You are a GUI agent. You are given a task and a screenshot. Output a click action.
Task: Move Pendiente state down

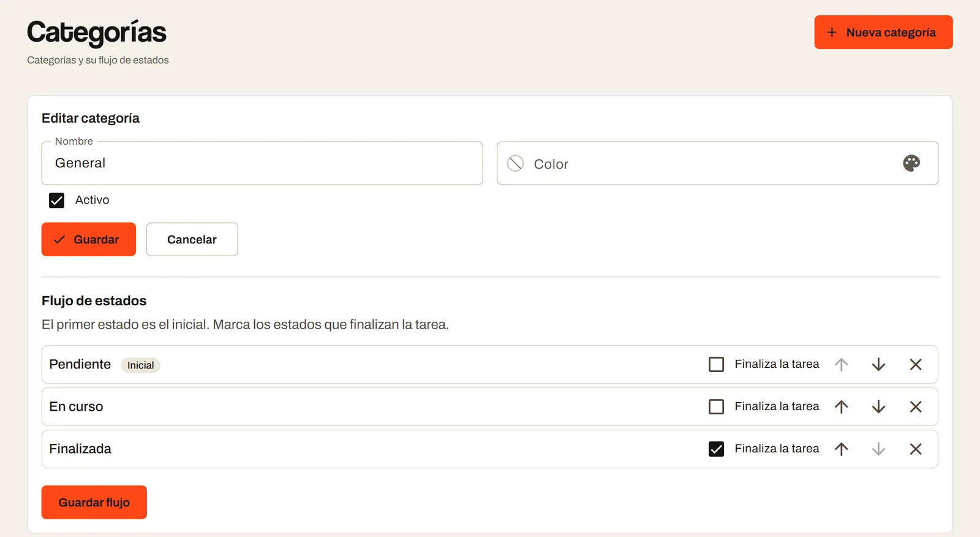[x=878, y=365]
